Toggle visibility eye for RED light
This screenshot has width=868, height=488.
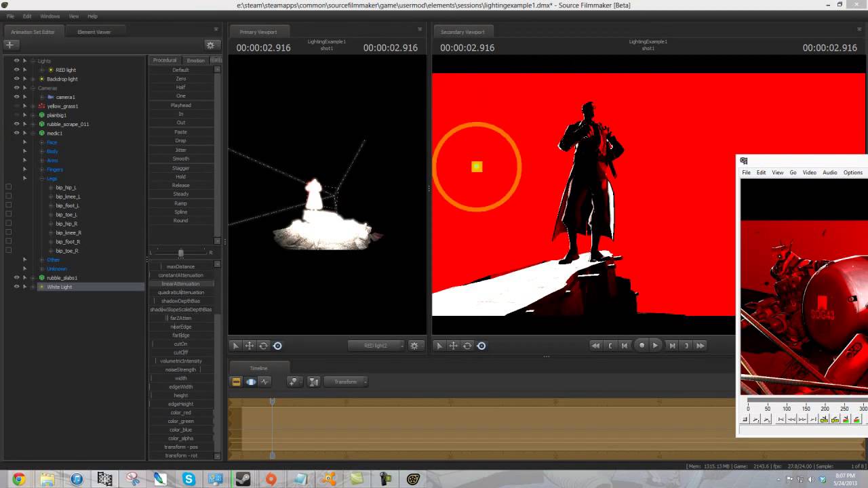tap(16, 70)
